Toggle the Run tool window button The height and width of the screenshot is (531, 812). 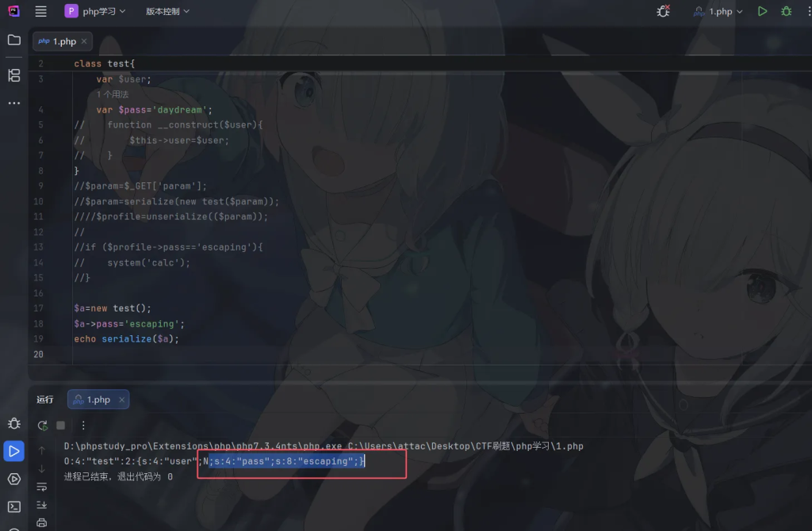click(13, 451)
